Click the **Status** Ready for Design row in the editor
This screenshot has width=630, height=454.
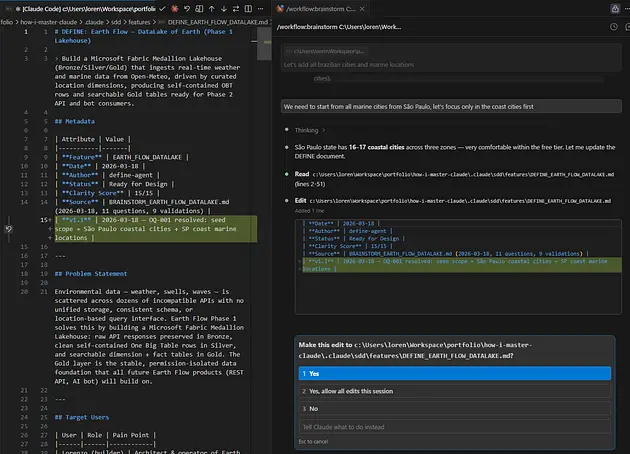pyautogui.click(x=115, y=184)
